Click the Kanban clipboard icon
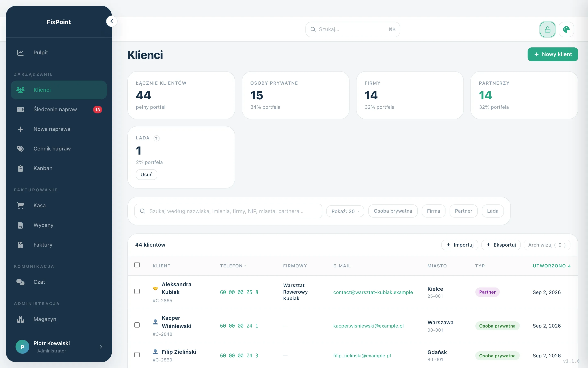 [x=20, y=168]
